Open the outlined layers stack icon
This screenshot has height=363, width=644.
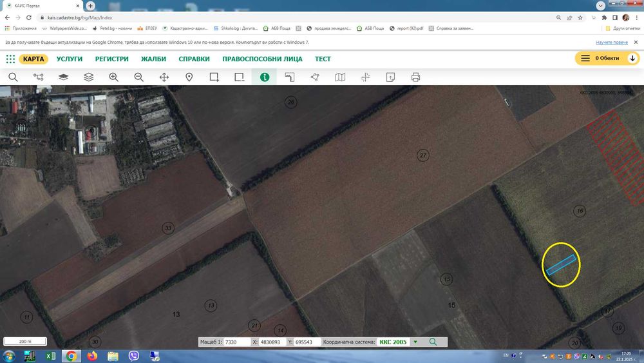coord(89,77)
